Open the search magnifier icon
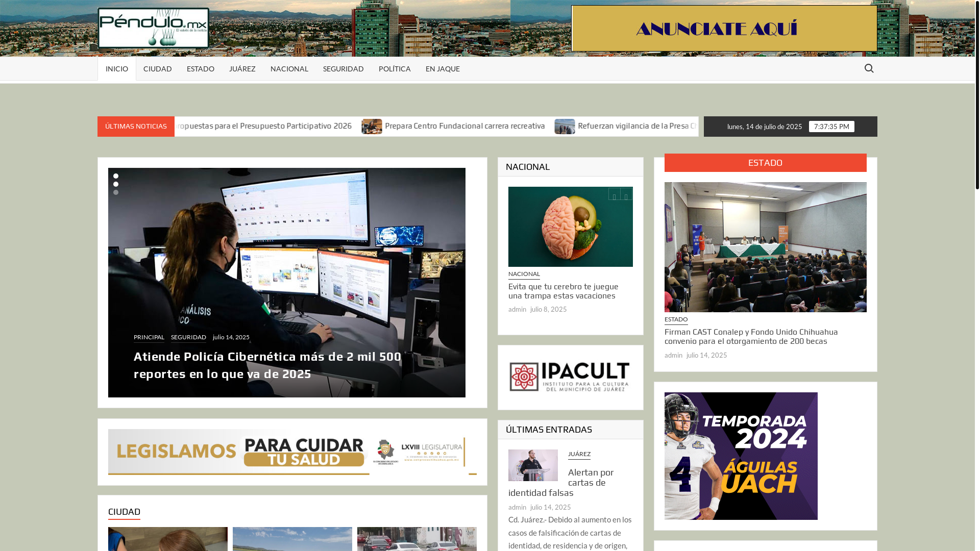Image resolution: width=980 pixels, height=551 pixels. pos(869,68)
